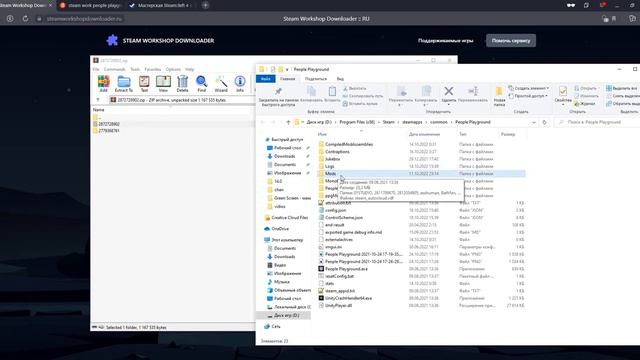Click the Add button in WinRAR toolbar
The width and height of the screenshot is (640, 360).
coord(103,84)
